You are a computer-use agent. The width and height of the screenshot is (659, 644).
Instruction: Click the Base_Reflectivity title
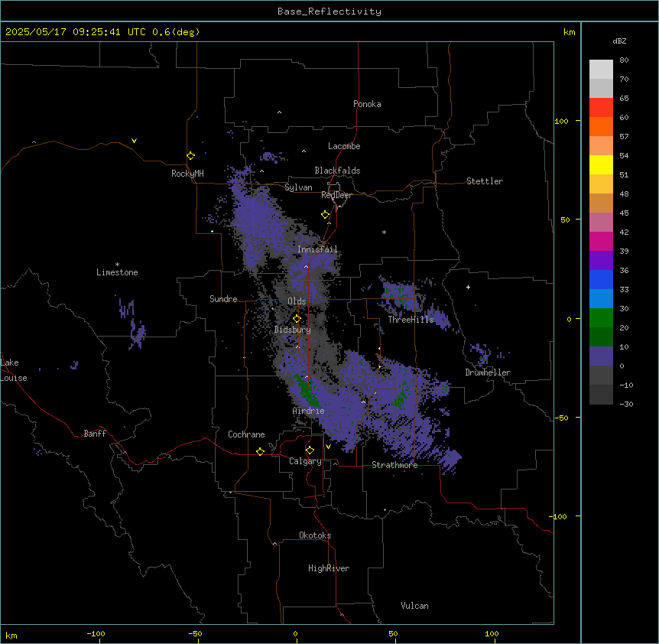tap(329, 11)
